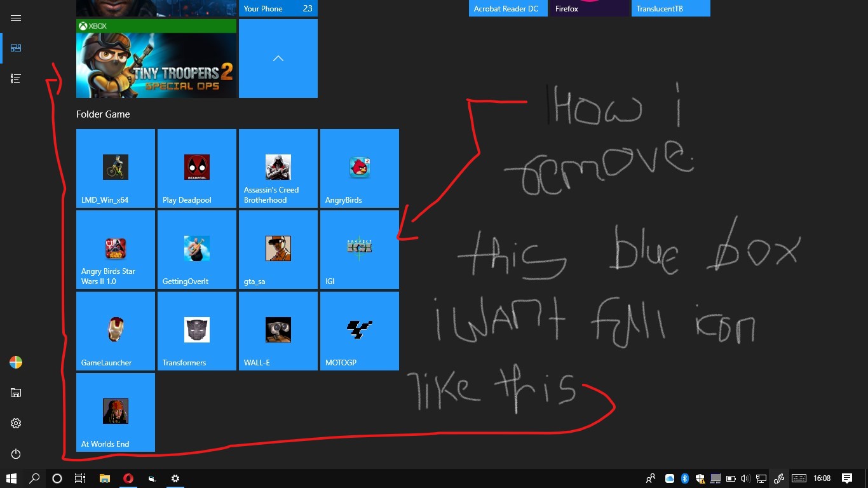Launch the MOTOGP tile
Viewport: 868px width, 488px height.
[x=360, y=331]
